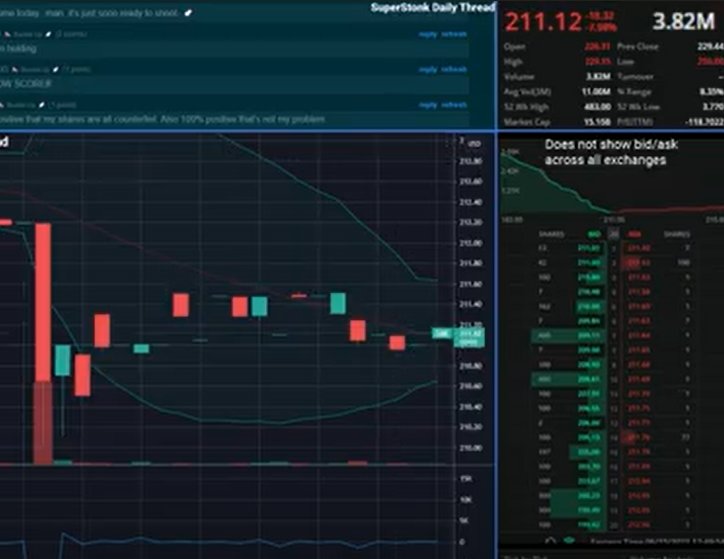Screen dimensions: 724x559
Task: Click the green current price tag on axis
Action: click(469, 337)
